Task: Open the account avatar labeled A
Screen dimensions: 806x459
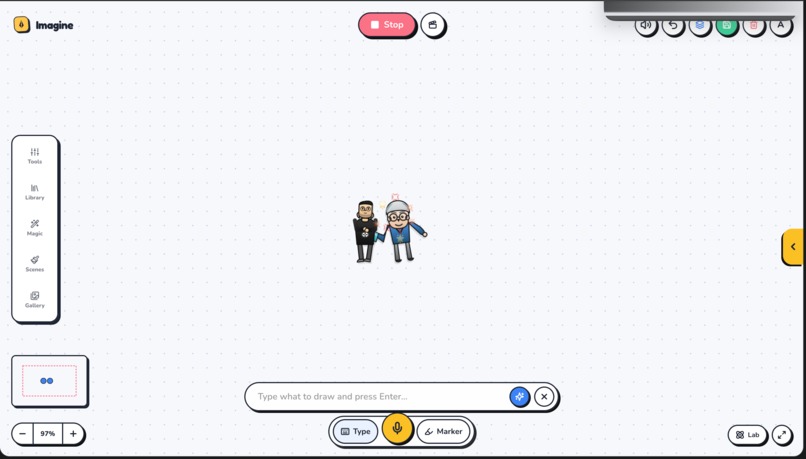Action: point(780,25)
